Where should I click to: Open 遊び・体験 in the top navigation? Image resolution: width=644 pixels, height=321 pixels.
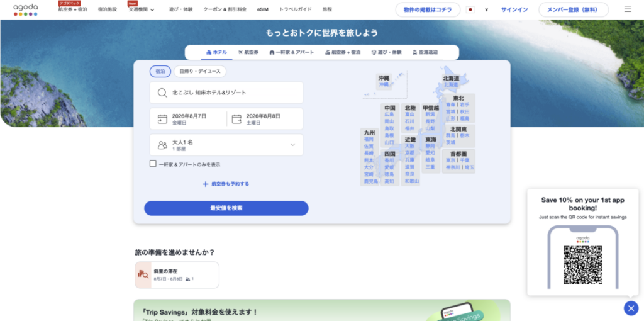point(180,9)
